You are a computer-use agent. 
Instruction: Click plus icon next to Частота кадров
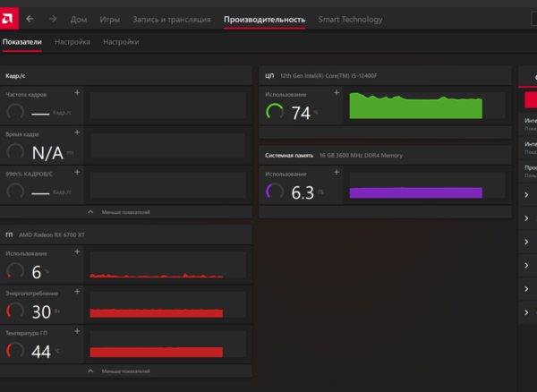76,93
